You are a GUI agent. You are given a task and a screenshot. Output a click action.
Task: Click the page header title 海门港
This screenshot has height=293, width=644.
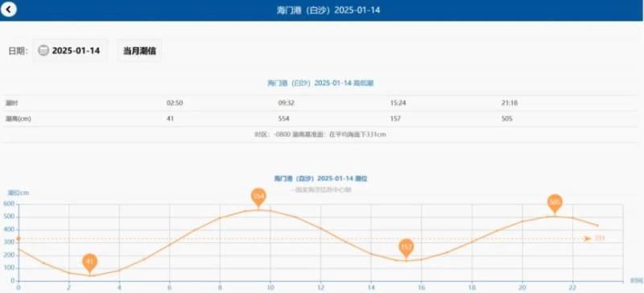coord(328,10)
